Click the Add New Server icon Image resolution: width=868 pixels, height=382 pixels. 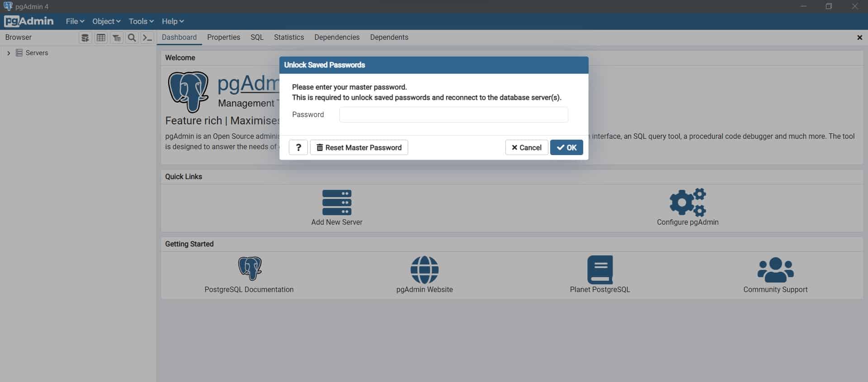pos(337,202)
